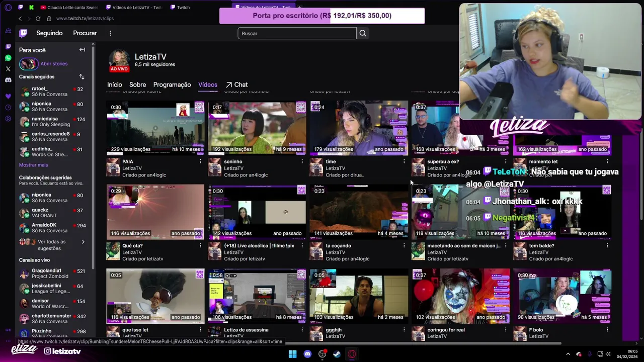Image resolution: width=644 pixels, height=362 pixels.
Task: Switch to the Programação tab
Action: click(172, 84)
